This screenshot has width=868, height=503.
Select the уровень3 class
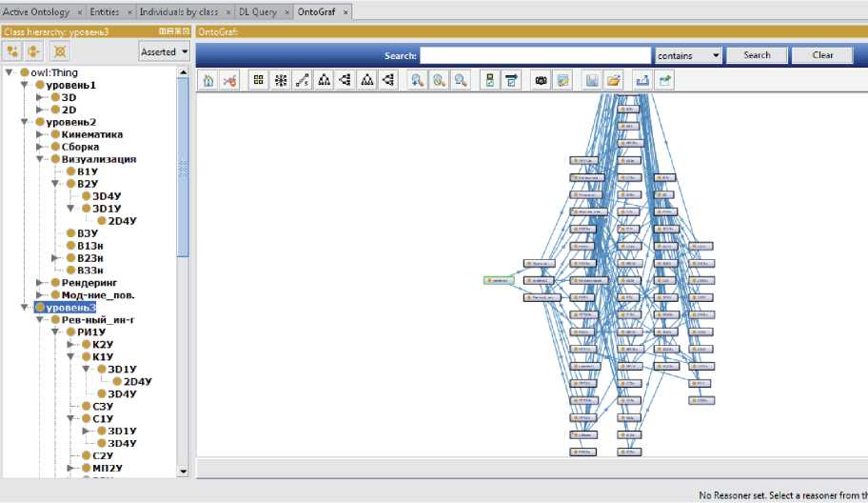(x=66, y=308)
